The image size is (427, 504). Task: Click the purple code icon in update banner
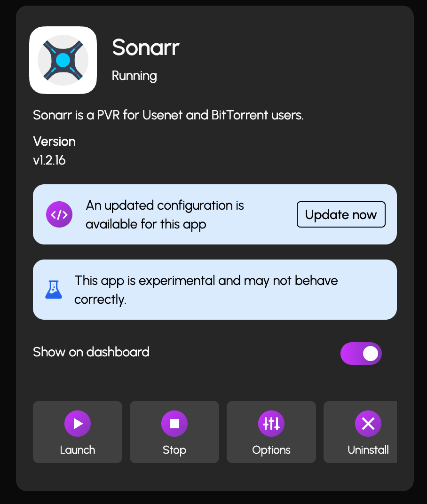tap(59, 214)
